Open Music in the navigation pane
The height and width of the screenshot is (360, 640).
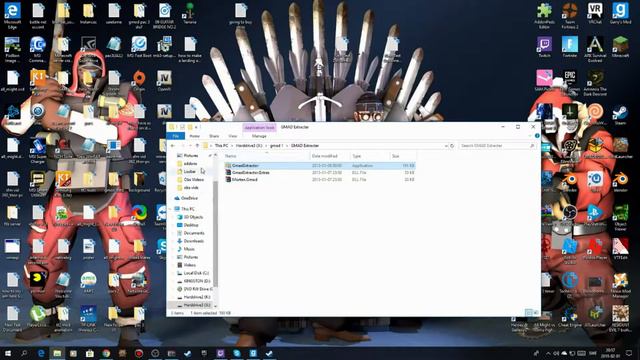click(x=189, y=249)
